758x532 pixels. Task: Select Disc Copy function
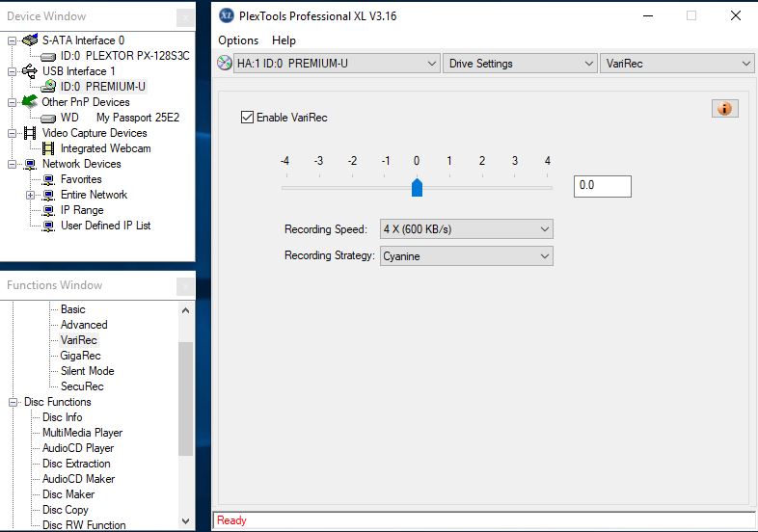(66, 510)
